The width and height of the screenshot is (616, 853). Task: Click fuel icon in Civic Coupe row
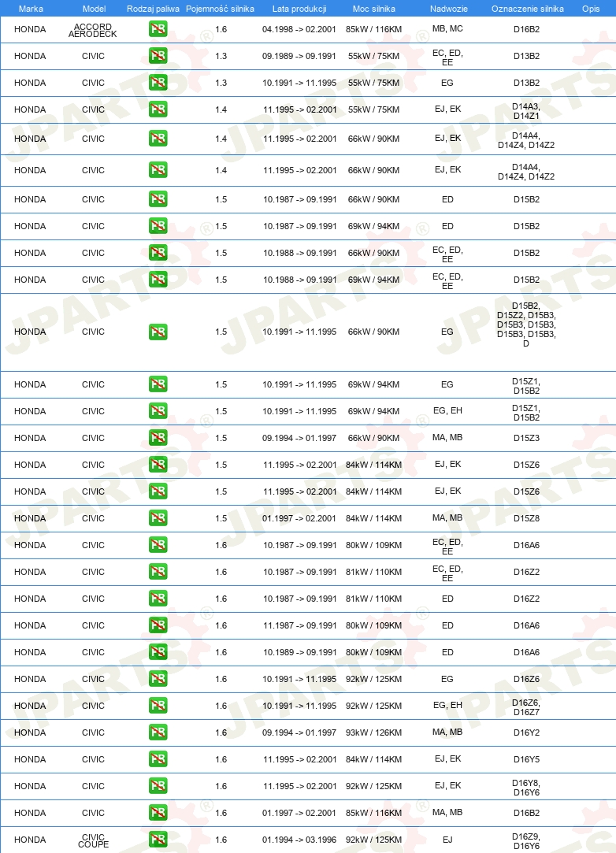pyautogui.click(x=158, y=840)
